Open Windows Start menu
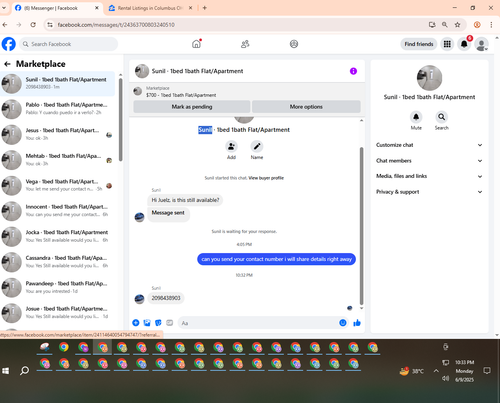 6,371
